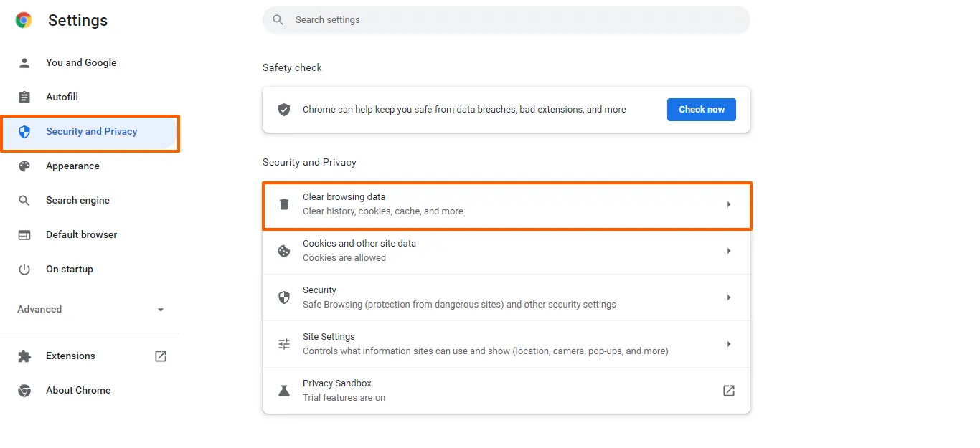Click the arrow for Cookies and other site data

729,251
